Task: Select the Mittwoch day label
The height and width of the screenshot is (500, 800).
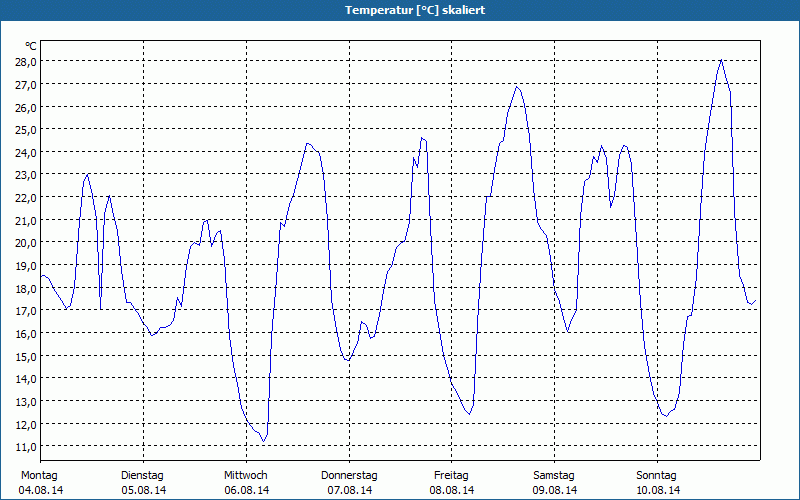Action: tap(246, 476)
